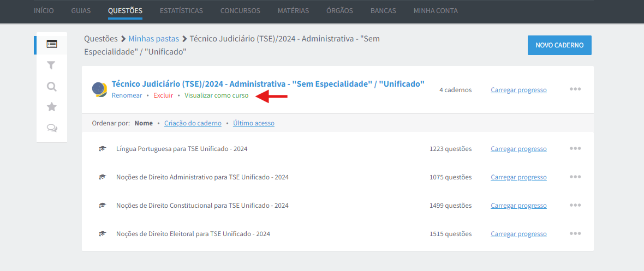Click Carregar progresso for Língua Portuguesa

518,149
